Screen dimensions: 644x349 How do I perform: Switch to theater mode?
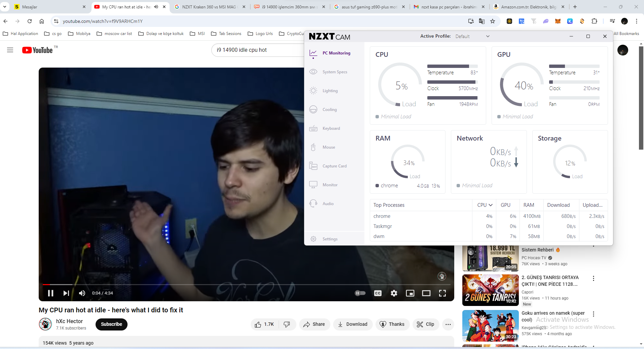click(426, 293)
